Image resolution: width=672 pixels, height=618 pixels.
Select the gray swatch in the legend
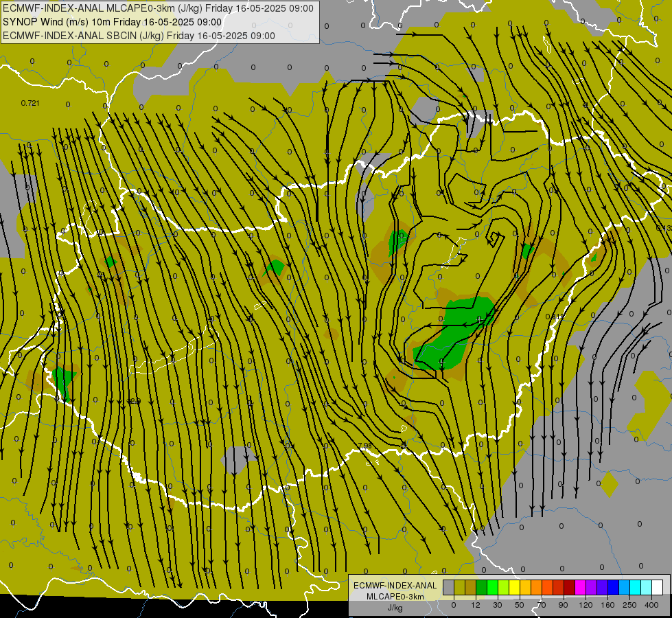(449, 587)
